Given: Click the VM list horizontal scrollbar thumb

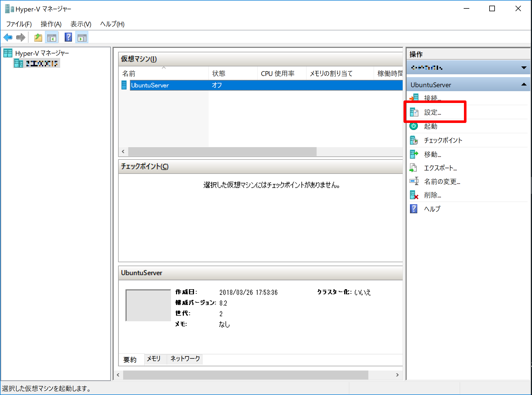Looking at the screenshot, I should pos(222,151).
